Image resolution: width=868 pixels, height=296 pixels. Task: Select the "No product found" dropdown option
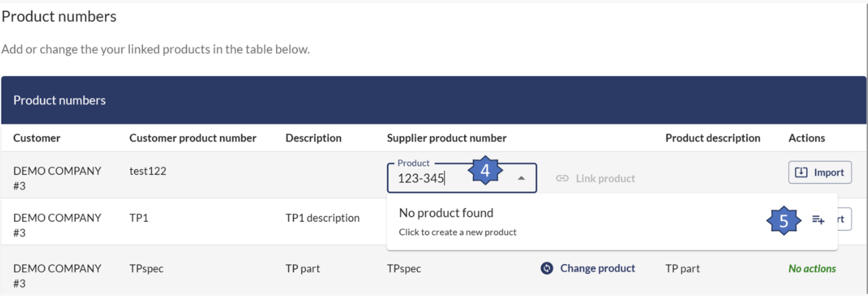446,213
